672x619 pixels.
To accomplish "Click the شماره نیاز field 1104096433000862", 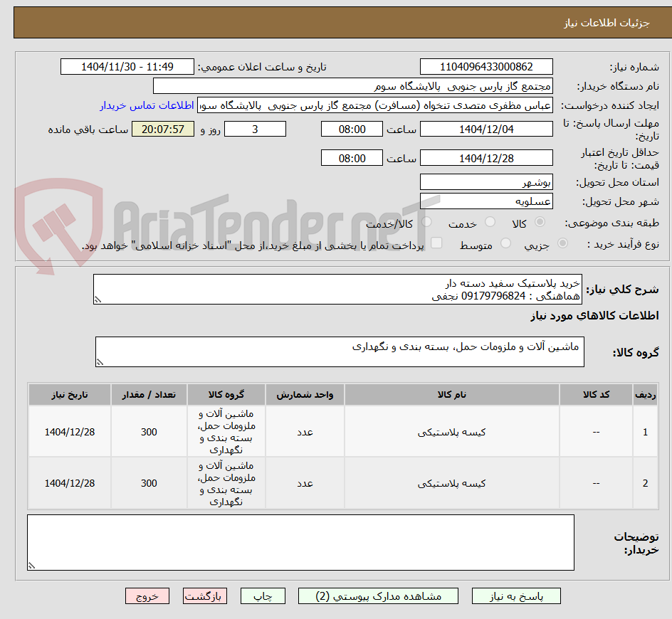I will click(x=486, y=67).
